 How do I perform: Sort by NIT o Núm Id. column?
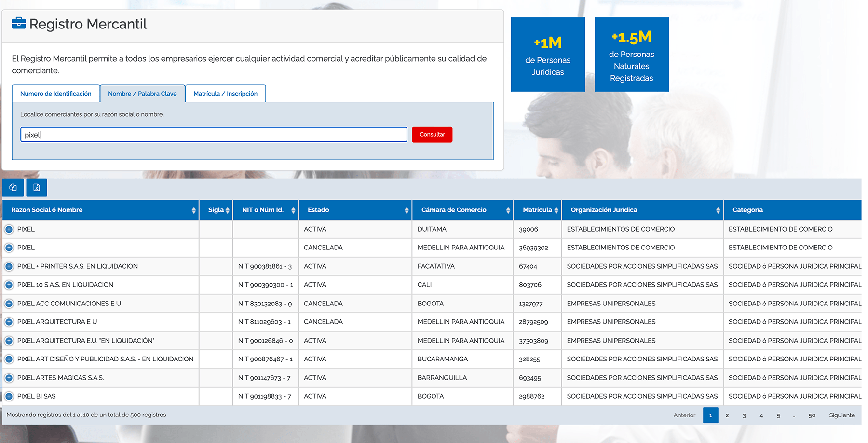(x=266, y=210)
